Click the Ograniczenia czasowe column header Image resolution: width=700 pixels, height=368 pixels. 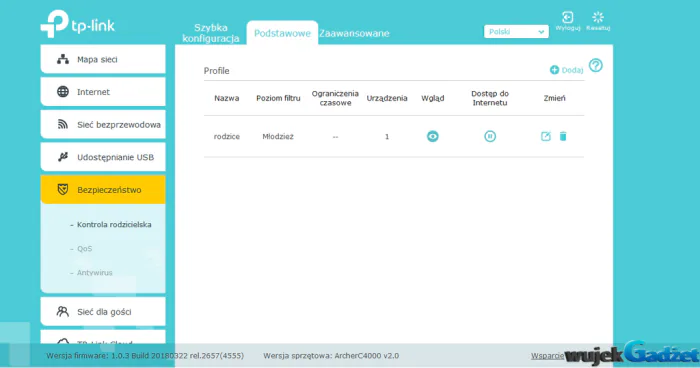click(335, 98)
